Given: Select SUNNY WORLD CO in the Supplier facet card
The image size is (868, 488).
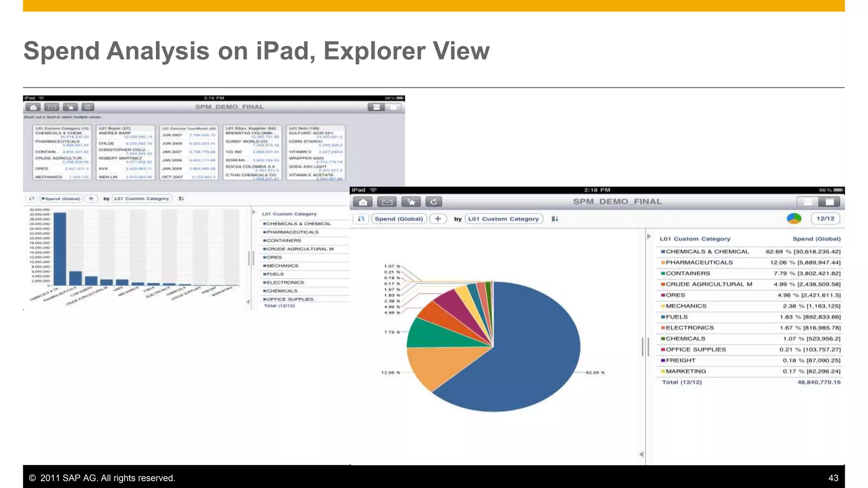Looking at the screenshot, I should pyautogui.click(x=252, y=143).
